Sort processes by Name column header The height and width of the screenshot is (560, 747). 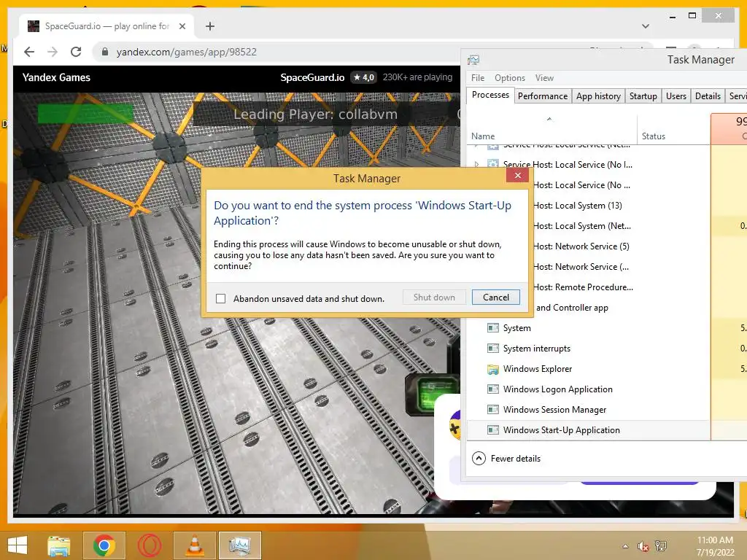coord(552,130)
